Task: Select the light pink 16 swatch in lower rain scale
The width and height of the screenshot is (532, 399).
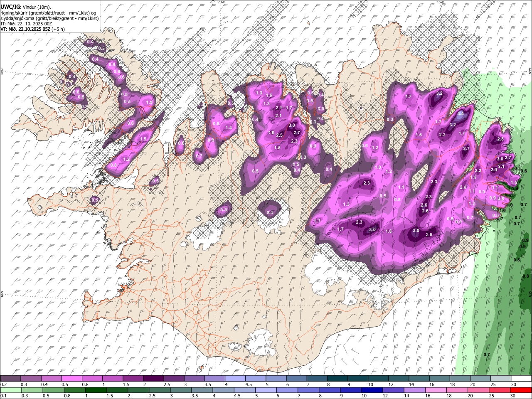Action: point(436,390)
